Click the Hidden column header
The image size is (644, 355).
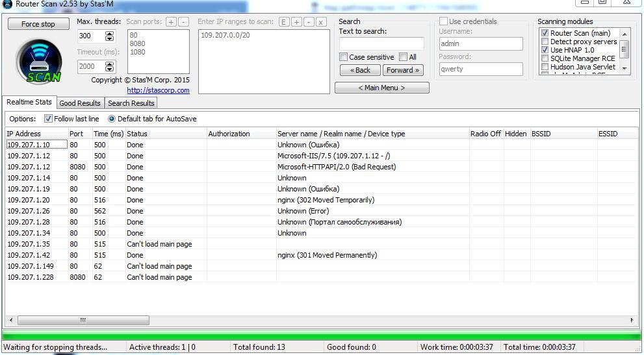(x=517, y=134)
